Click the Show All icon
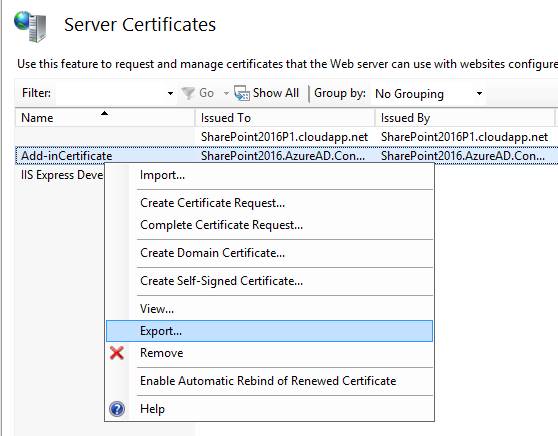The width and height of the screenshot is (558, 436). tap(242, 93)
